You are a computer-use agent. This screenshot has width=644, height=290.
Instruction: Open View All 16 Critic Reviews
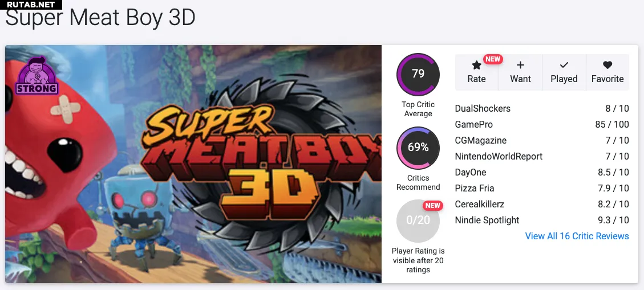pyautogui.click(x=577, y=236)
